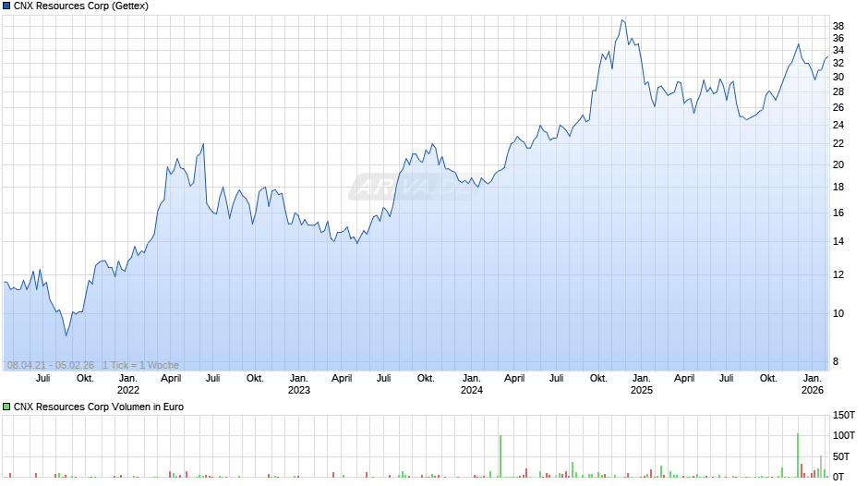Click the price axis label 18

(838, 188)
